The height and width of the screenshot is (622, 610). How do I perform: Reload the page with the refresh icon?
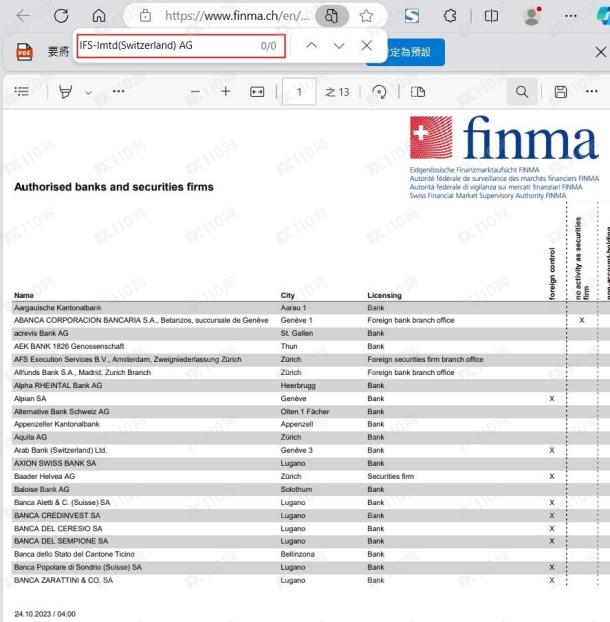pos(61,16)
